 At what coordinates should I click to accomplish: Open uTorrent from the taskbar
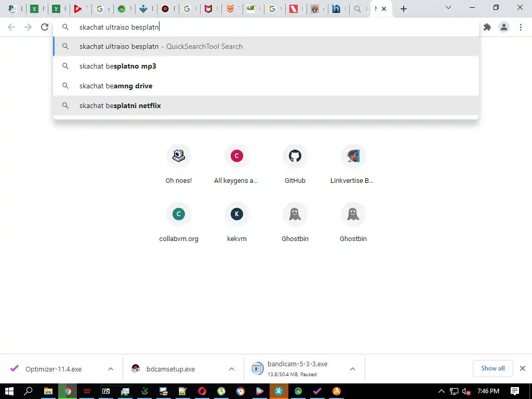pos(221,391)
